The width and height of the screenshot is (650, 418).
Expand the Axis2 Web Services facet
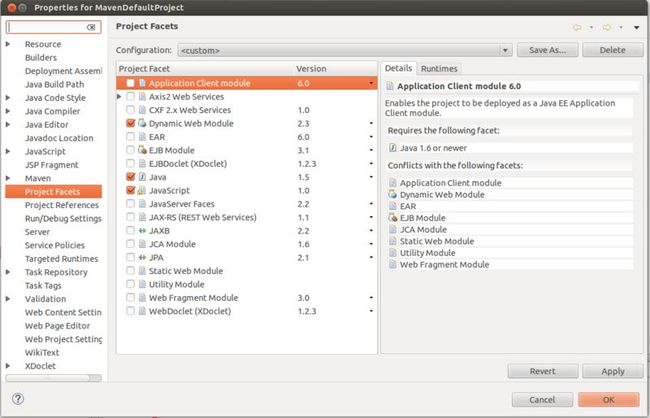(119, 97)
